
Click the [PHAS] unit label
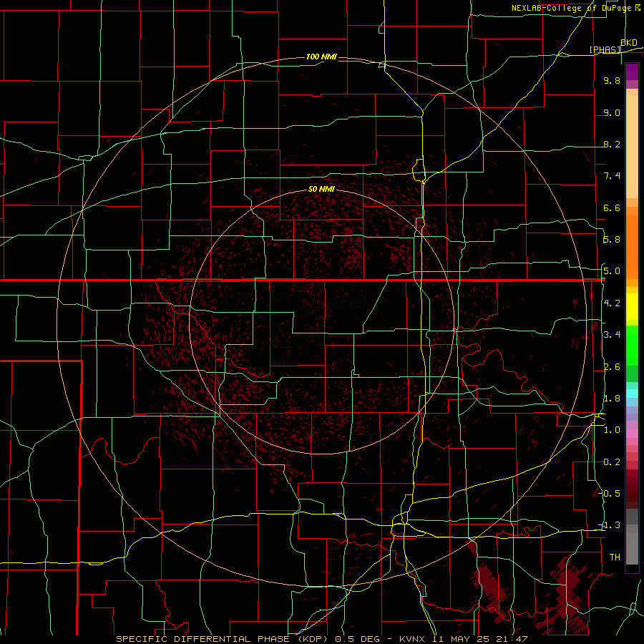point(605,49)
